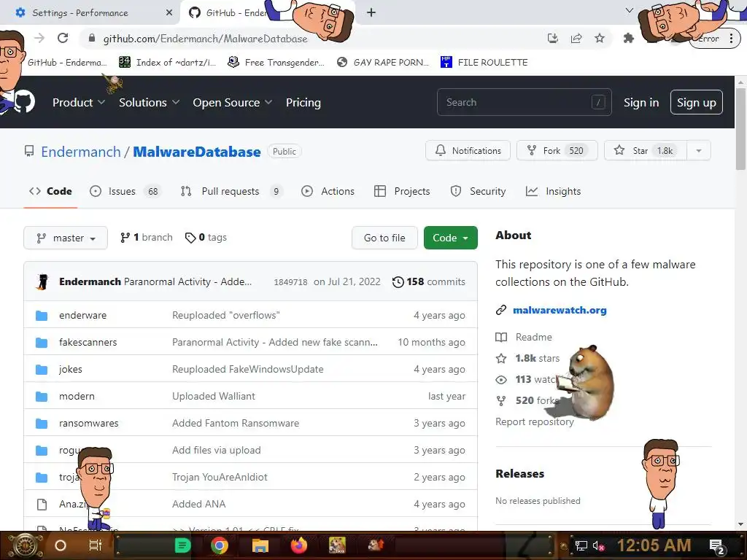Open the 'Uploaded Walliant' commit message

tap(214, 396)
